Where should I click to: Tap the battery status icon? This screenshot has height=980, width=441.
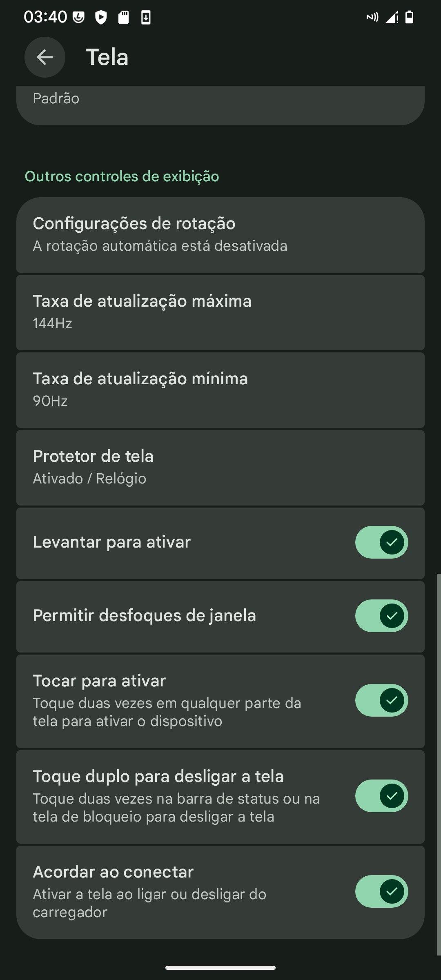coord(409,17)
